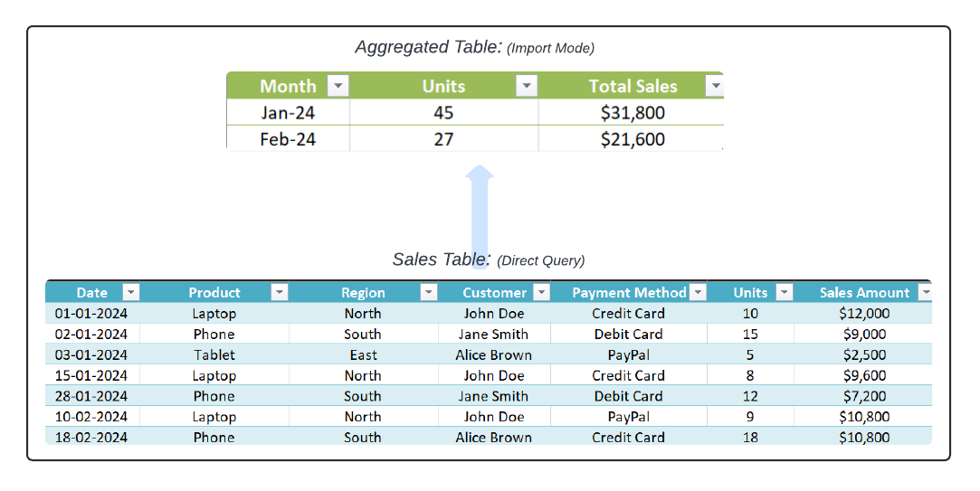Image resolution: width=980 pixels, height=491 pixels.
Task: Select units value 12 in 28-01-2024 row
Action: click(x=751, y=395)
